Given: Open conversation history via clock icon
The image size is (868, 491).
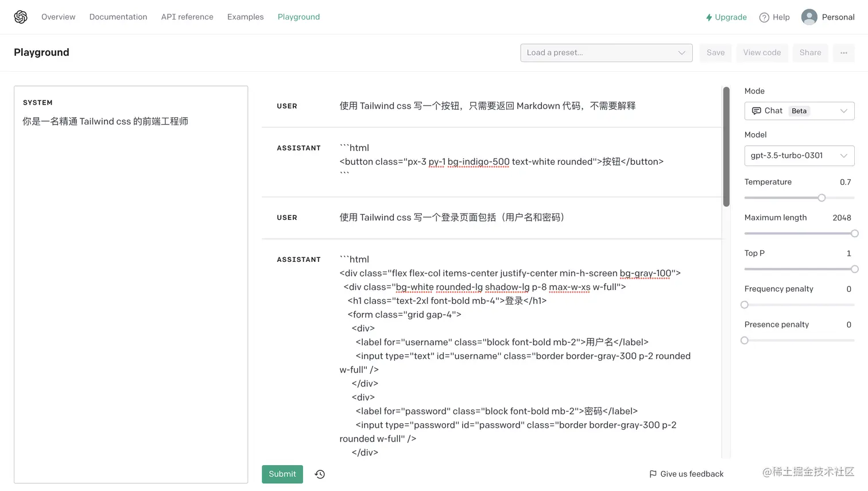Looking at the screenshot, I should pyautogui.click(x=320, y=474).
